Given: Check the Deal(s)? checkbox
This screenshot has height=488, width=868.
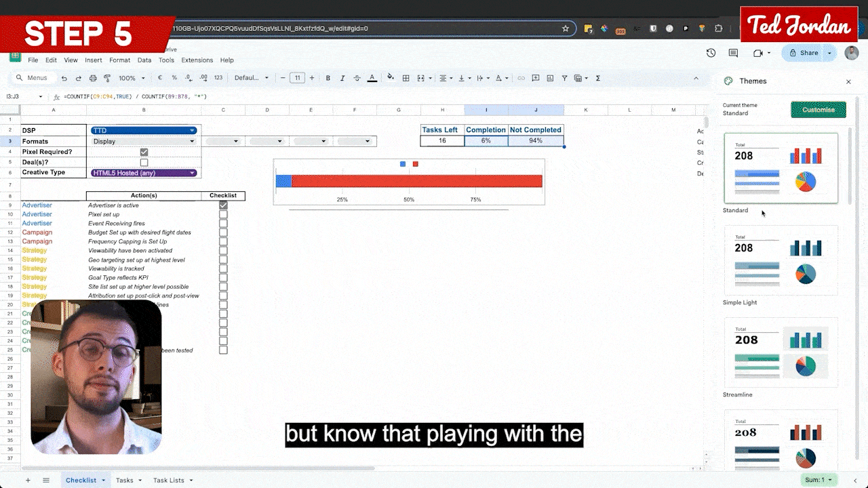Looking at the screenshot, I should [144, 163].
